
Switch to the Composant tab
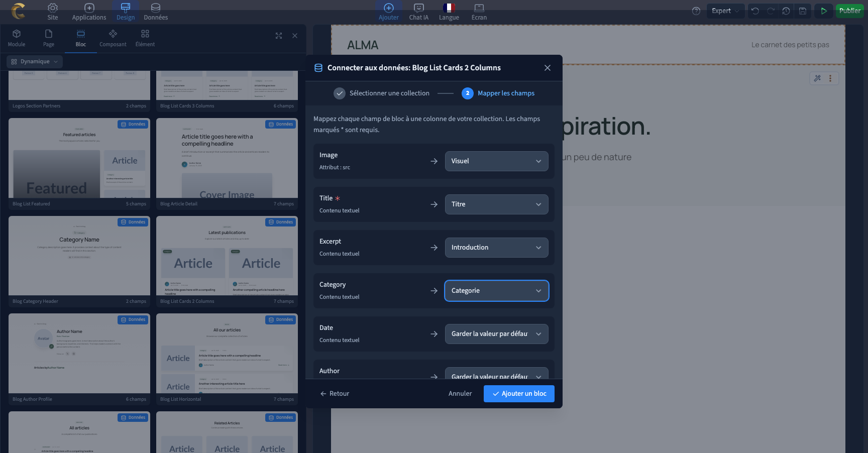click(x=113, y=38)
